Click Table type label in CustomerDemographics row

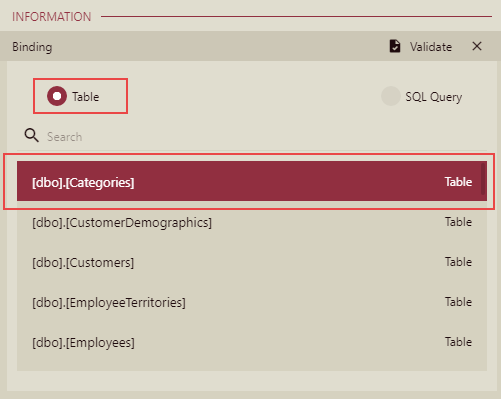[x=458, y=222]
